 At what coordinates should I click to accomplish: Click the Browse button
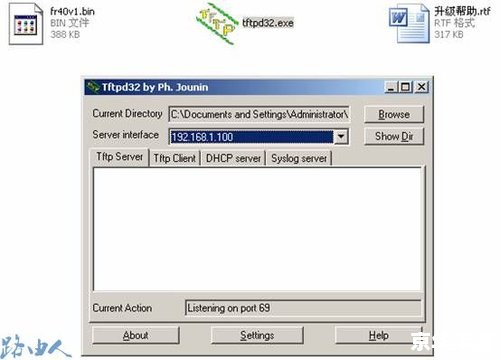394,114
